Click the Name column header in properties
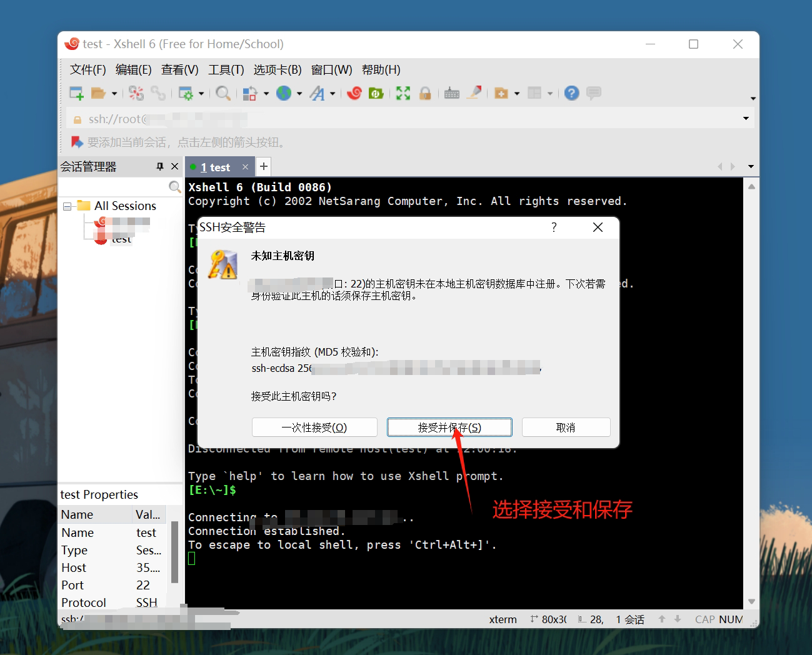The width and height of the screenshot is (812, 655). [96, 514]
